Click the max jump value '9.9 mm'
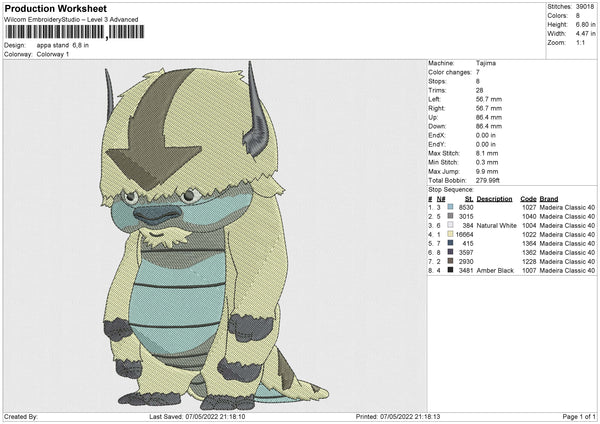The width and height of the screenshot is (600, 424). 487,171
